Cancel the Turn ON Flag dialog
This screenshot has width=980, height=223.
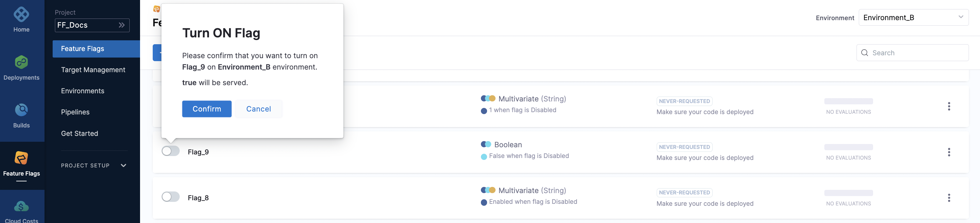[x=258, y=109]
